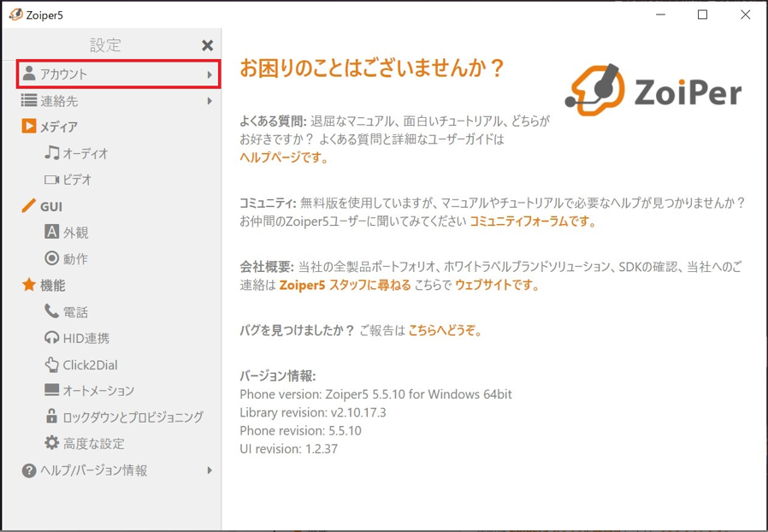Click the 設定 panel title
768x532 pixels.
105,45
